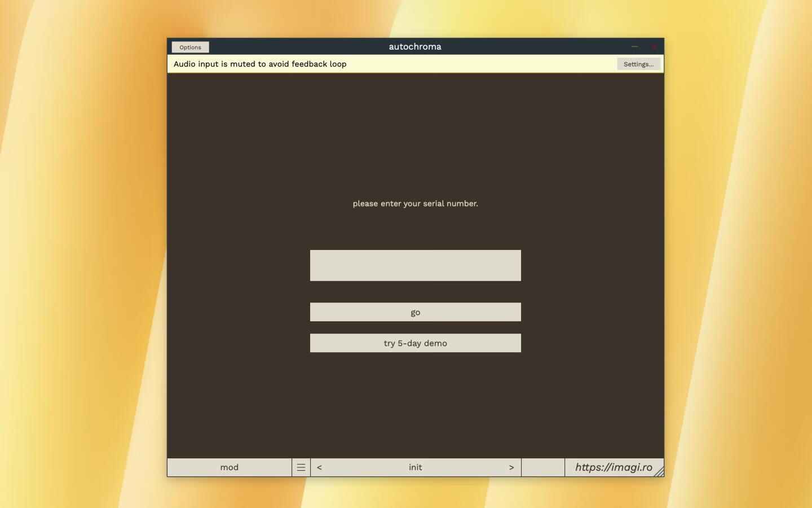This screenshot has height=508, width=812.
Task: Go to next preset with > arrow
Action: (x=511, y=467)
